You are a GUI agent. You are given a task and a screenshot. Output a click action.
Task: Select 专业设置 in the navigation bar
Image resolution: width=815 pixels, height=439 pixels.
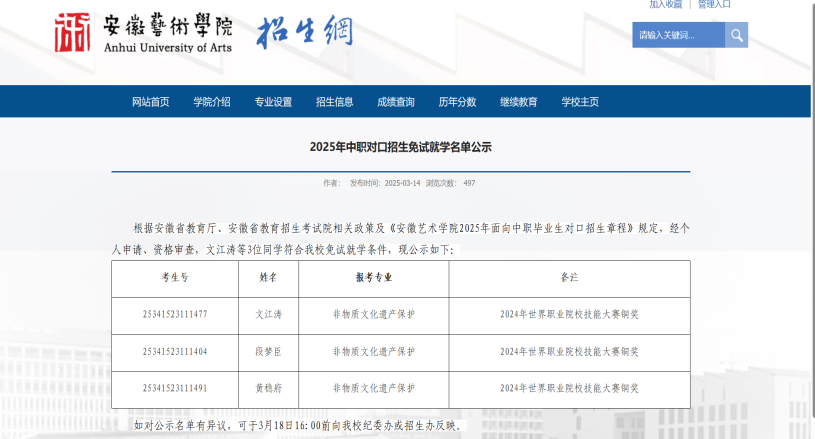click(x=273, y=102)
